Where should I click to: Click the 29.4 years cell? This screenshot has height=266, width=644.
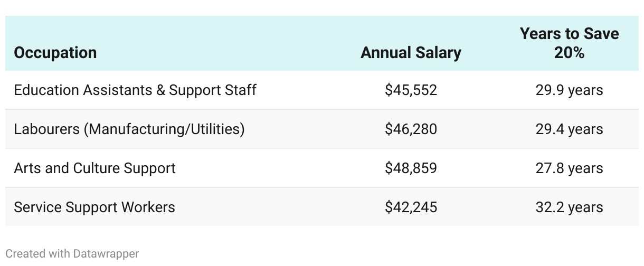(569, 129)
